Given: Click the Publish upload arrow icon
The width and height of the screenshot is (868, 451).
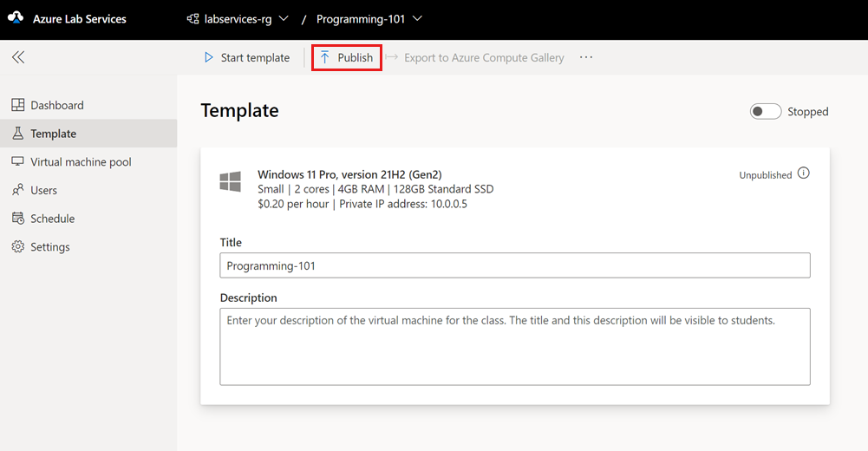Looking at the screenshot, I should coord(325,57).
